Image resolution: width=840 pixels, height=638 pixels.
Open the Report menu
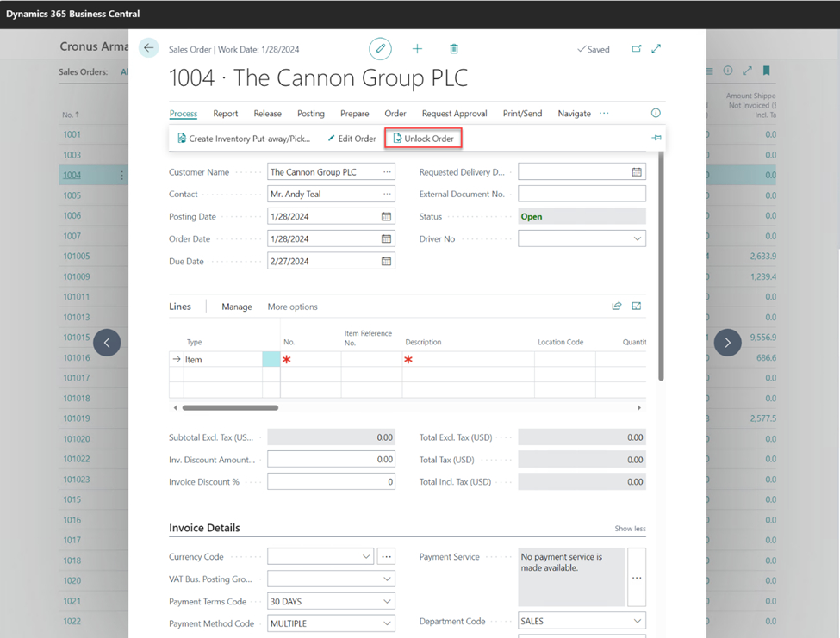225,114
